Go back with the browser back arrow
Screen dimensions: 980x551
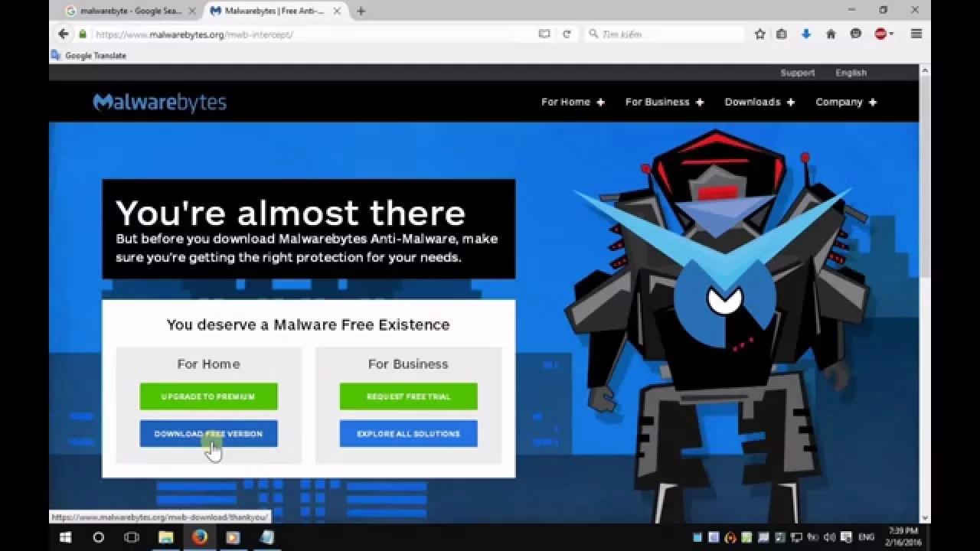[63, 34]
